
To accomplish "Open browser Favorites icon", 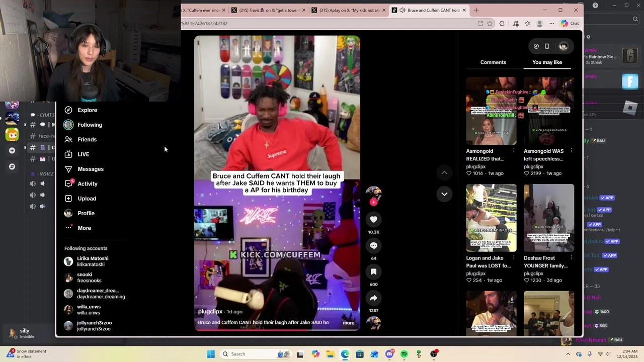I will pyautogui.click(x=527, y=24).
